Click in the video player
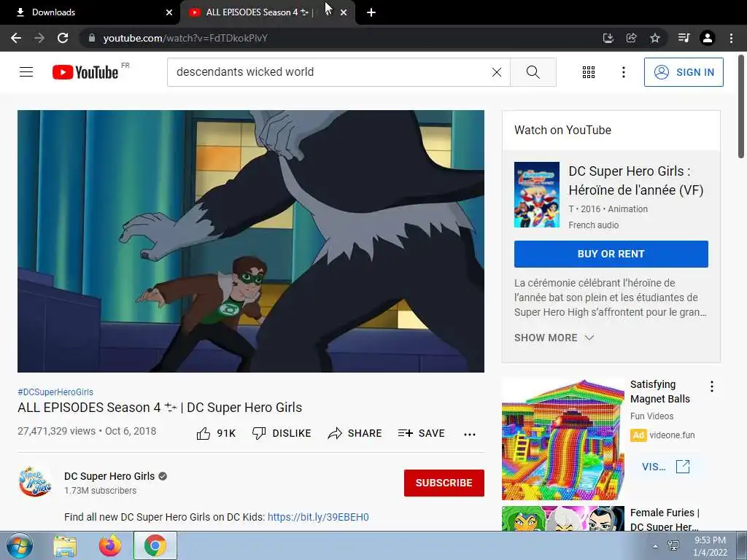Screen dimensions: 747x560 251,241
